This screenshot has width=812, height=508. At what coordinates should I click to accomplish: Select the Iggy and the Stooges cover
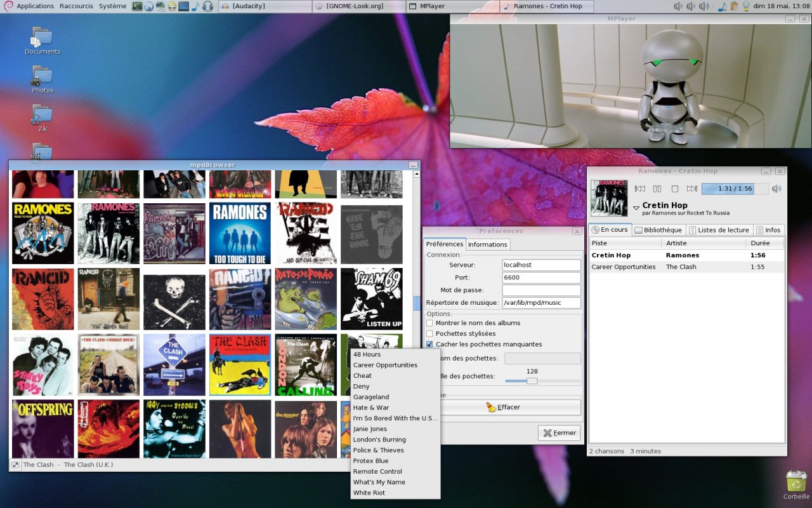point(174,429)
